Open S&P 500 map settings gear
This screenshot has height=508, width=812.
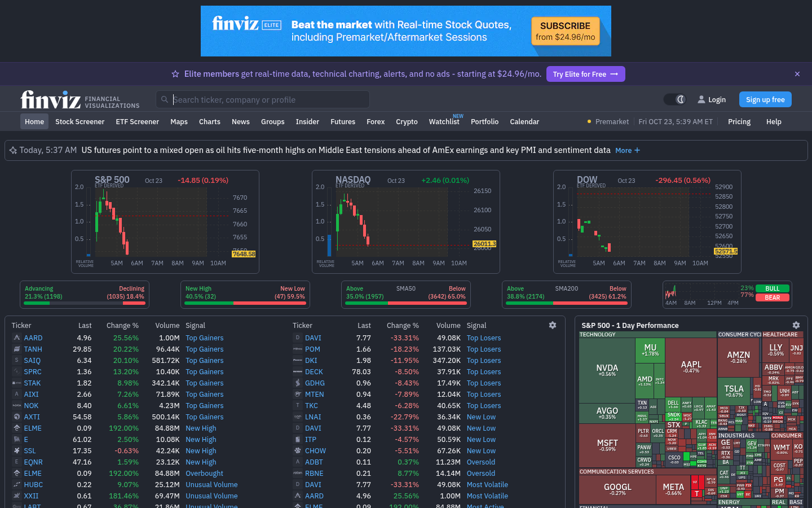pyautogui.click(x=796, y=325)
